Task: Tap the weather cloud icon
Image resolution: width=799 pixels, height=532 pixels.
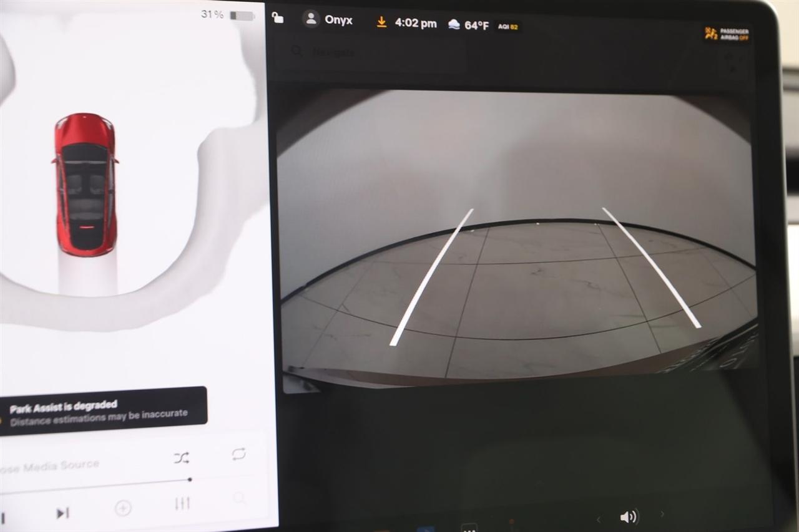Action: [454, 25]
